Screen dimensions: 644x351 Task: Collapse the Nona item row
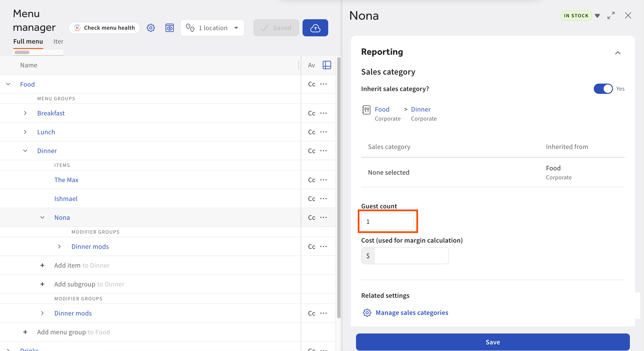[x=42, y=217]
